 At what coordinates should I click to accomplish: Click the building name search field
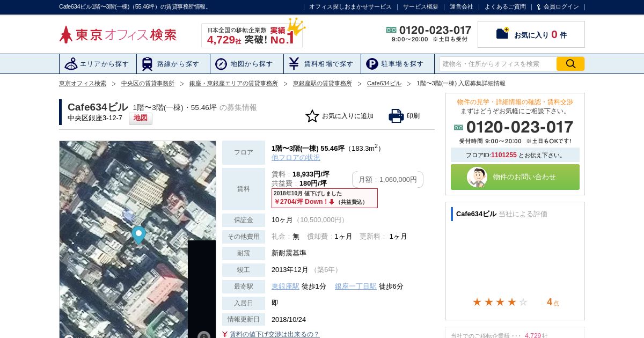pos(497,64)
